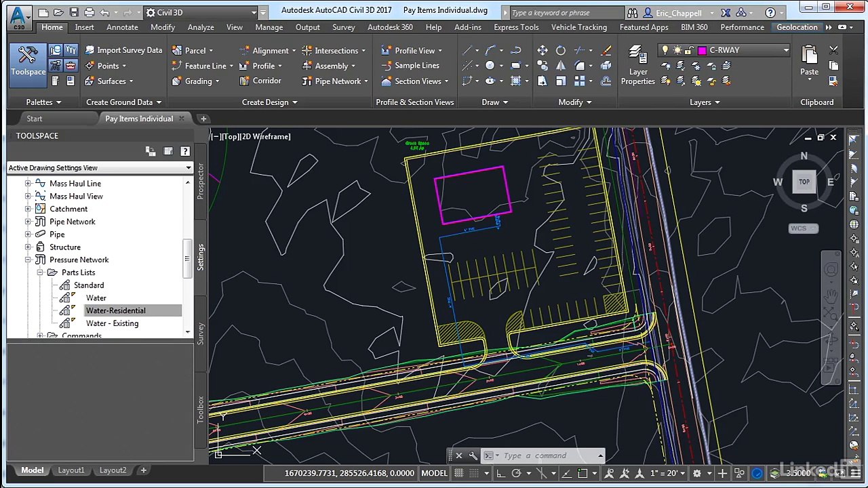
Task: Click the AutoCAD Civil 3D application menu button
Action: 20,17
